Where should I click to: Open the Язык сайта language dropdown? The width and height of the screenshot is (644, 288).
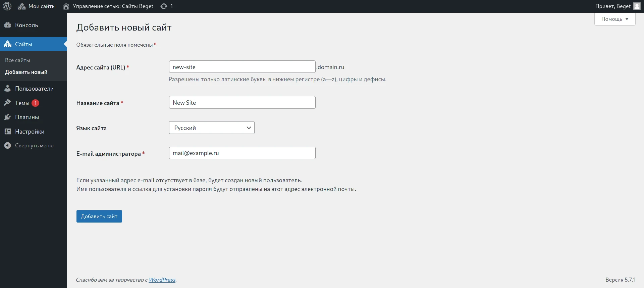[x=212, y=128]
